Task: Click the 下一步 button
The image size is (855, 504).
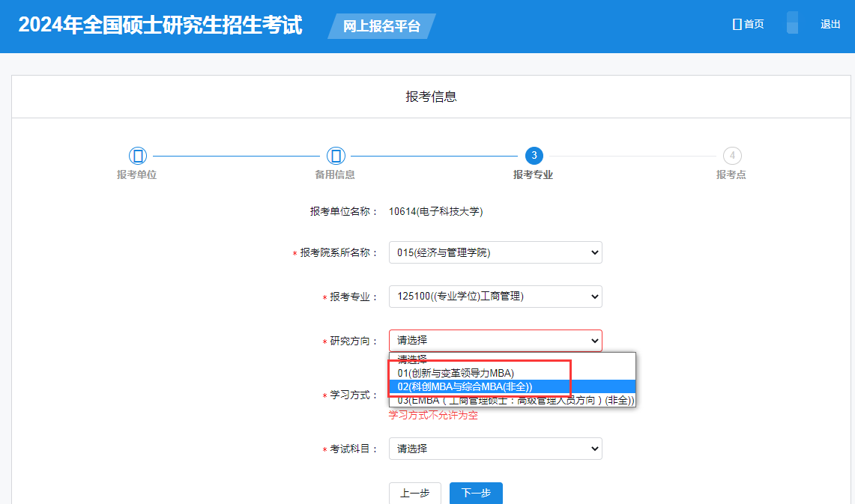Action: [x=476, y=493]
